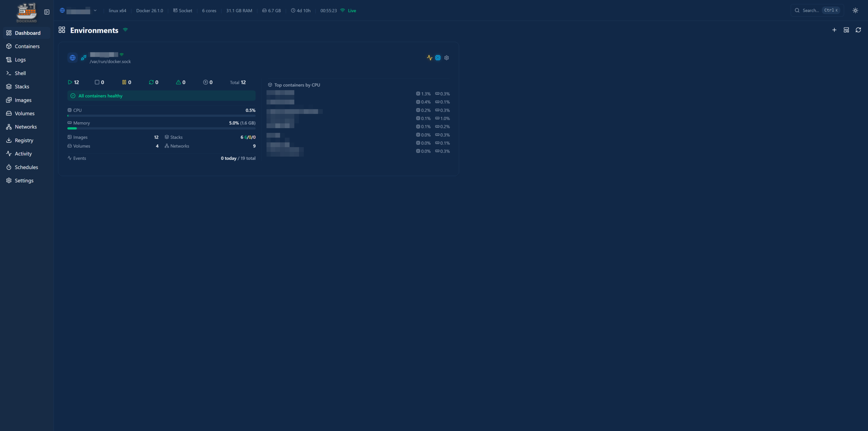Go to Stacks in sidebar
Image resolution: width=868 pixels, height=431 pixels.
point(22,87)
